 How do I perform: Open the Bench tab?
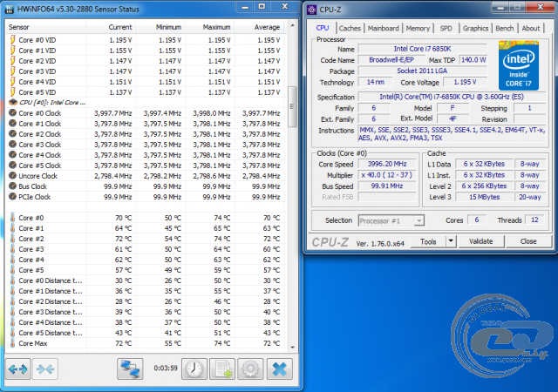click(x=505, y=28)
